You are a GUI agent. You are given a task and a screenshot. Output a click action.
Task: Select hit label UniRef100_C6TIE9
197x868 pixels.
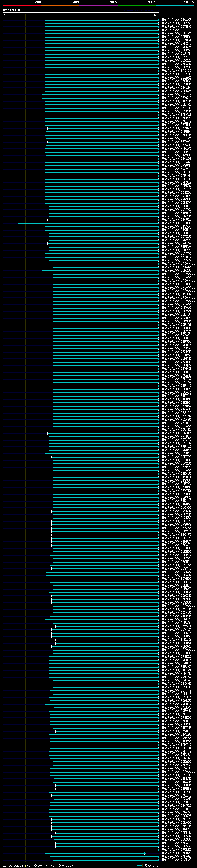coord(177,30)
